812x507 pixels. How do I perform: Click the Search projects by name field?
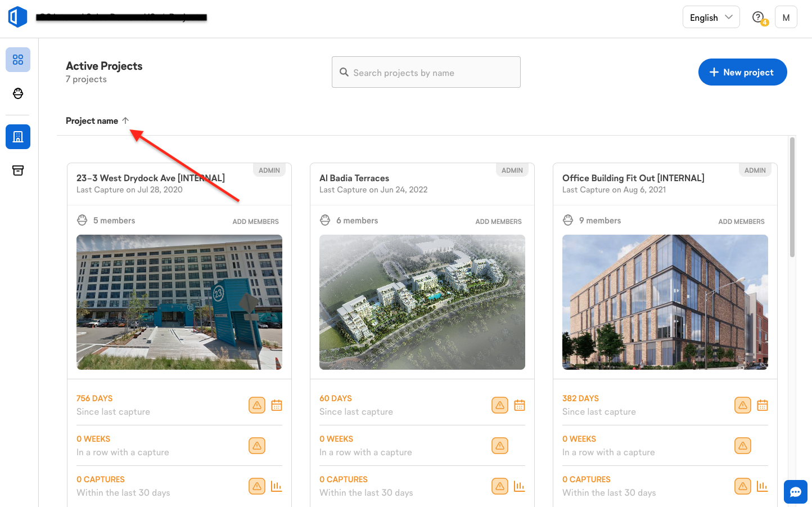pos(426,73)
